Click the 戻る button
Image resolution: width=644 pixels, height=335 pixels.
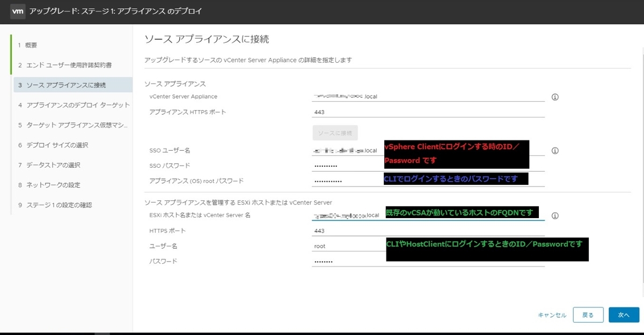click(588, 315)
